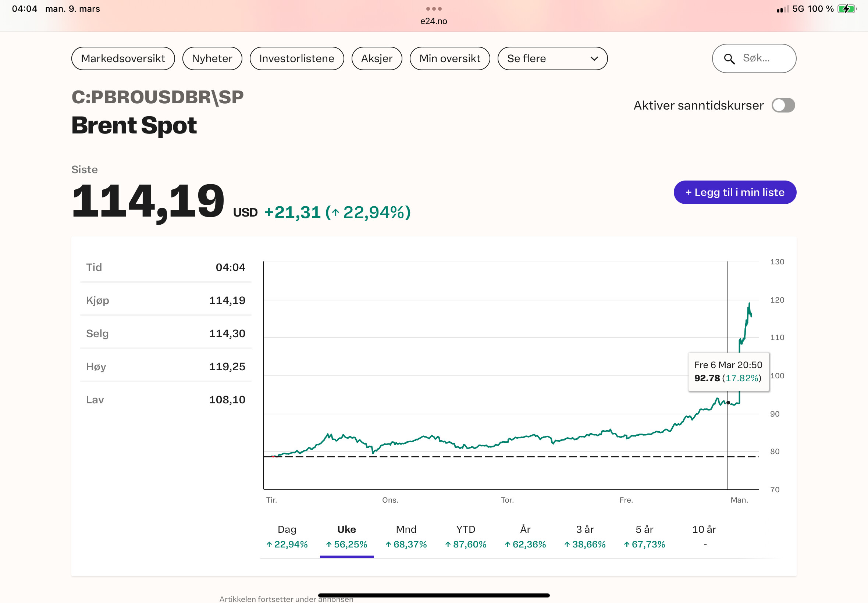Screen dimensions: 868x603
Task: Tap the battery charging icon in status bar
Action: pos(846,9)
